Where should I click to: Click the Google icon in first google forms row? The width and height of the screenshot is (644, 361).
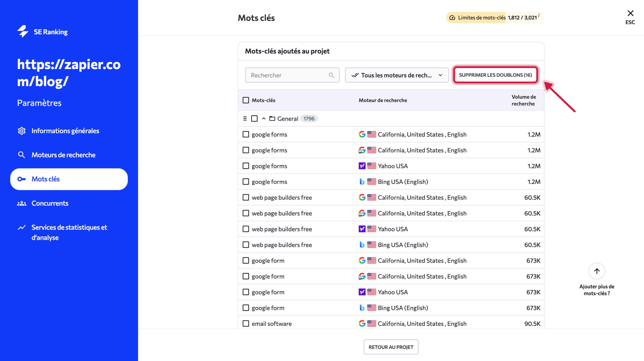[362, 134]
